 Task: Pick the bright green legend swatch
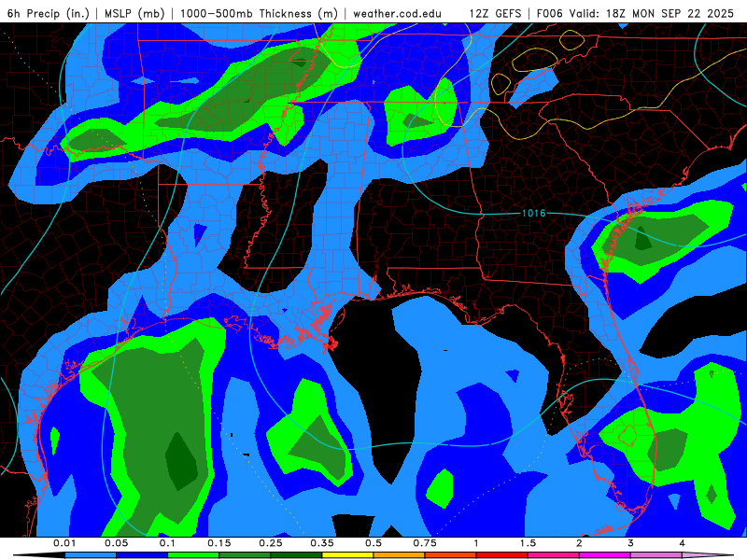(x=193, y=555)
